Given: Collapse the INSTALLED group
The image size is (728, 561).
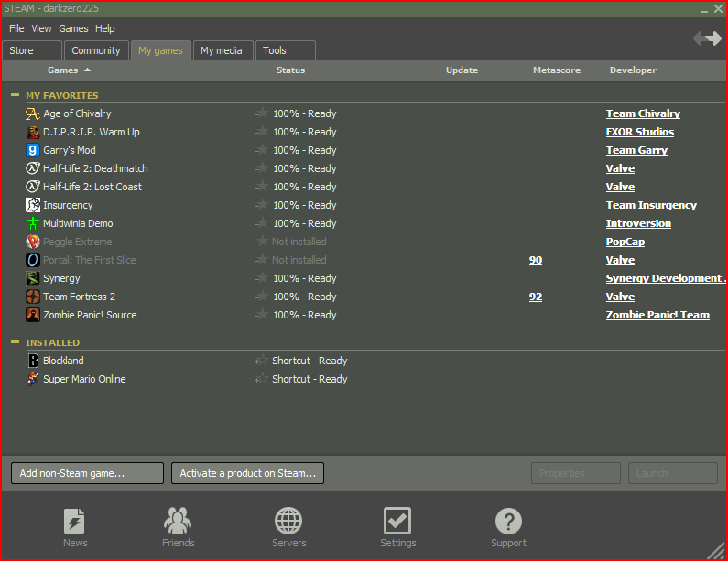Looking at the screenshot, I should click(x=15, y=342).
